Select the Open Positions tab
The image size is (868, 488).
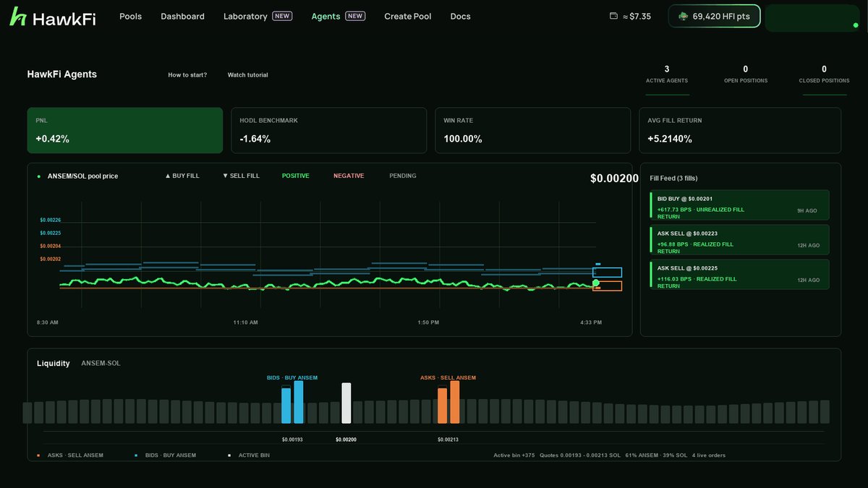pos(746,75)
